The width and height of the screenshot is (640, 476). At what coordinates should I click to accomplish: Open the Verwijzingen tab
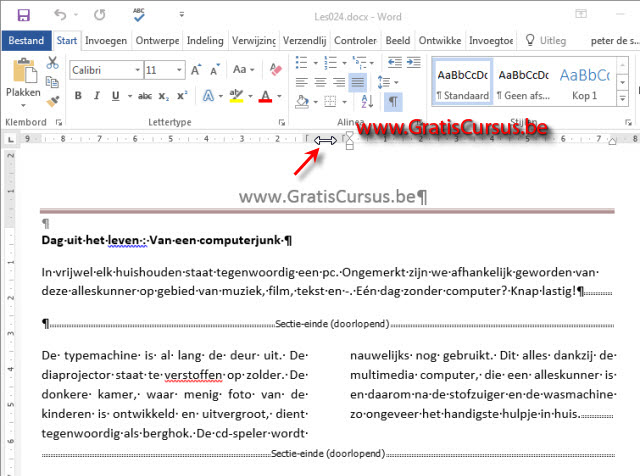[253, 40]
